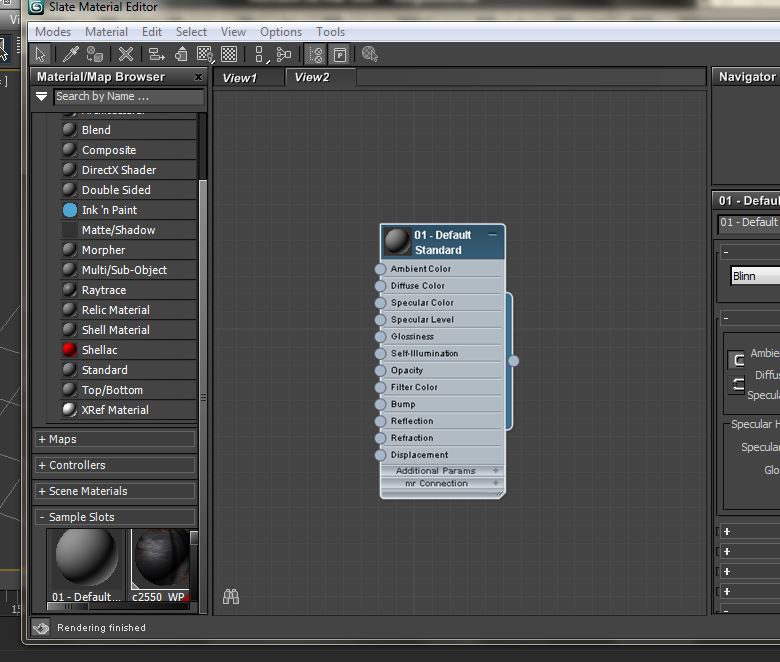Open the Select menu
780x662 pixels.
191,32
